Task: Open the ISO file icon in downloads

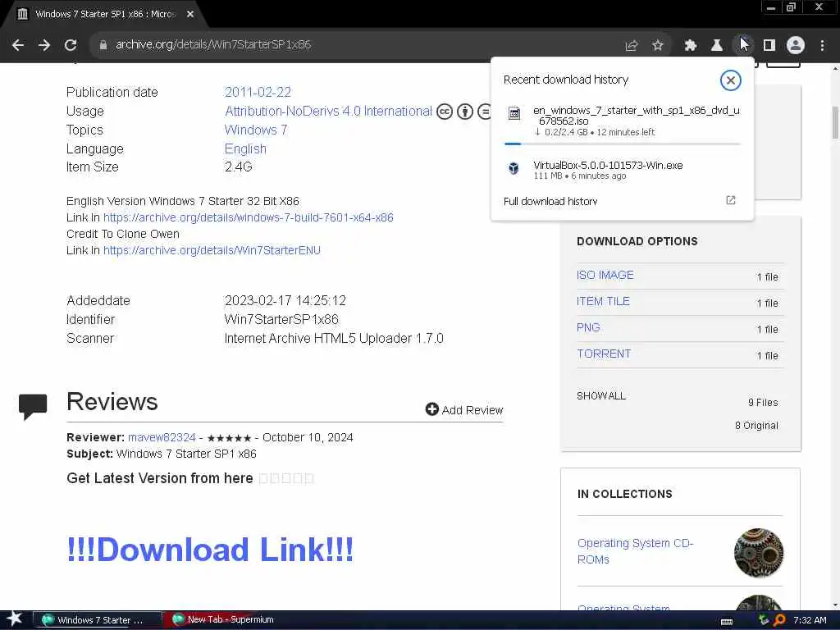Action: 514,113
